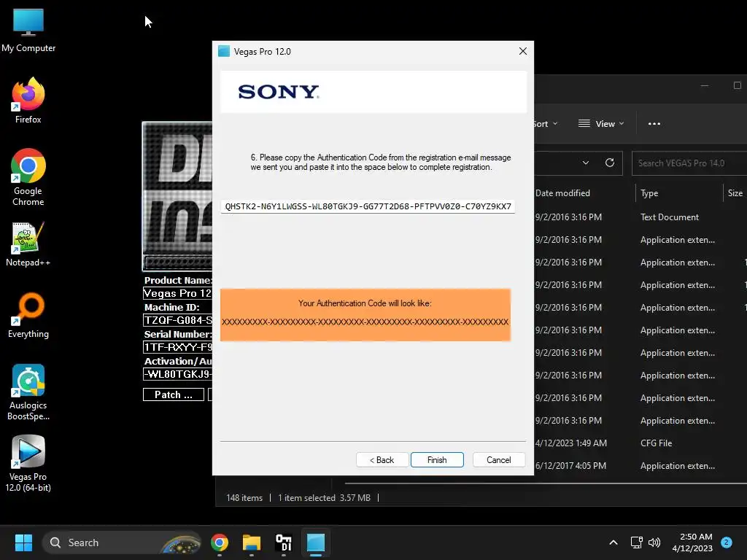Click the Finish button in Vegas dialog
The width and height of the screenshot is (747, 560).
click(437, 459)
